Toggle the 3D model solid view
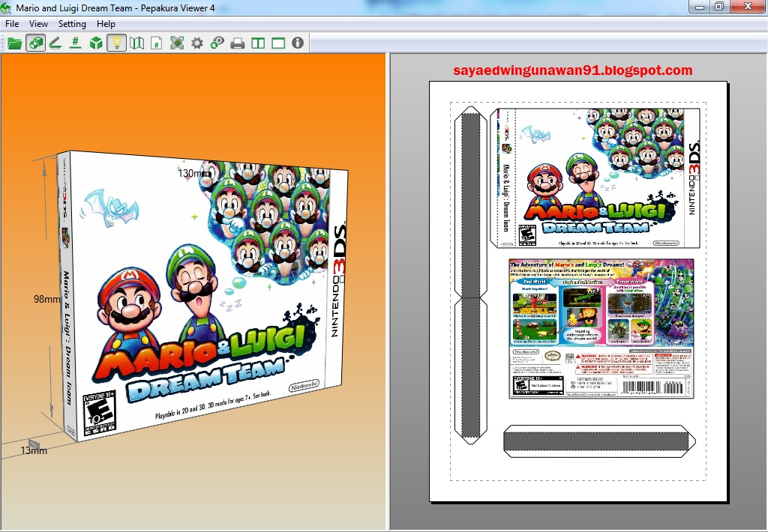This screenshot has width=768, height=532. 97,43
